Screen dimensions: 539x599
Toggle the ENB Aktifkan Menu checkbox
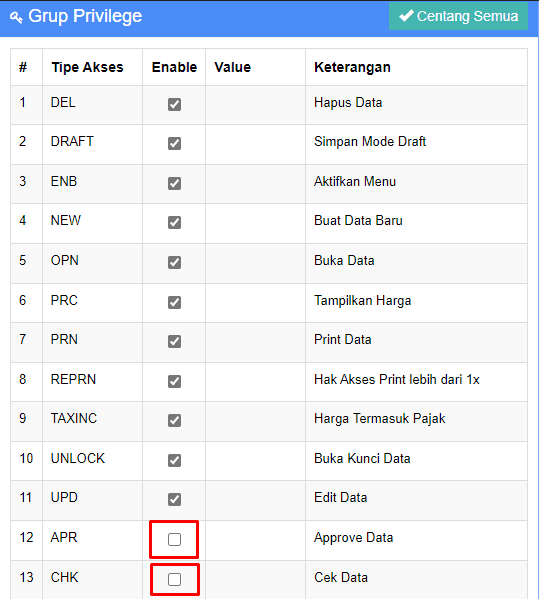click(175, 183)
